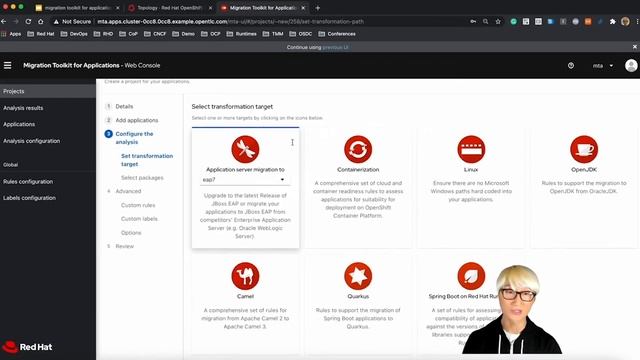Select the Application server migration dragonfly icon

(x=245, y=149)
